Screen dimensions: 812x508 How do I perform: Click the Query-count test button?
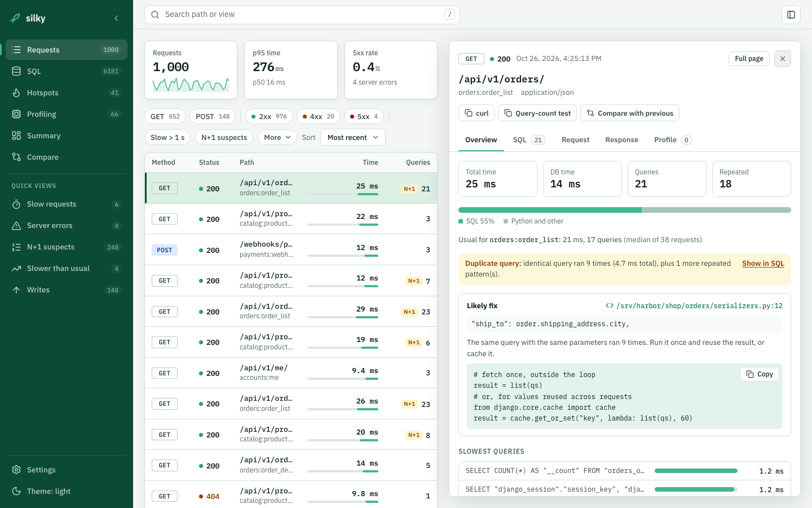click(x=537, y=113)
